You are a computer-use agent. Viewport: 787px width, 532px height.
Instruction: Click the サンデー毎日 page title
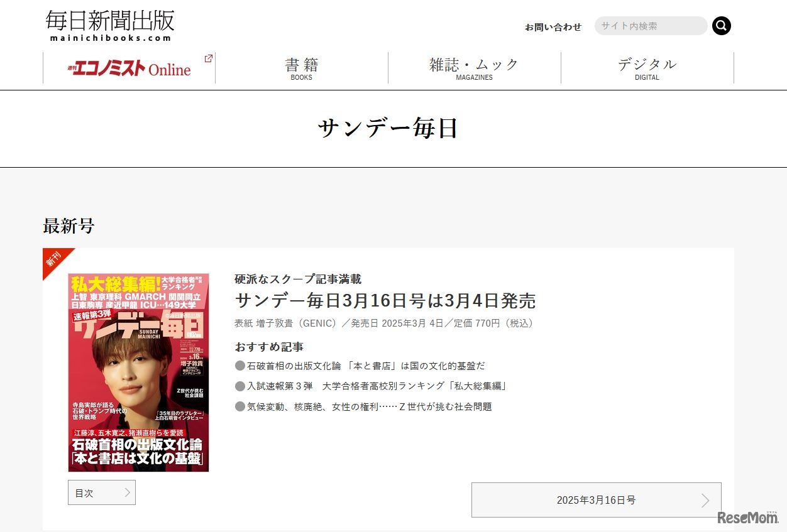pyautogui.click(x=388, y=128)
